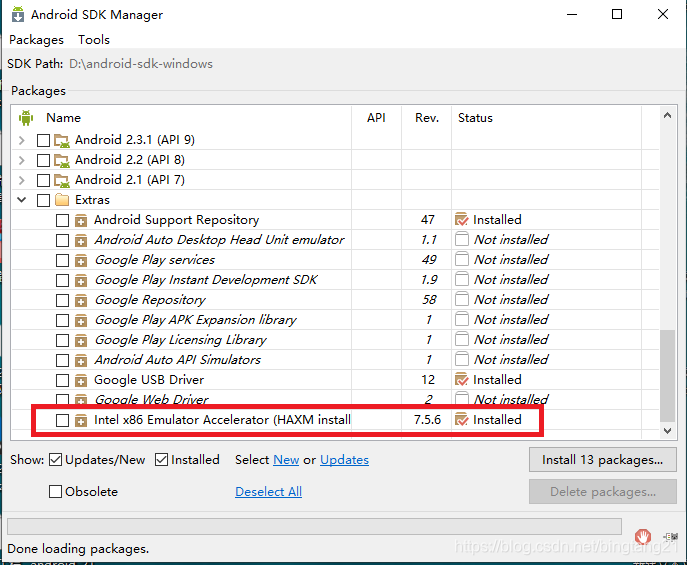Expand the Android 2.2 (API 8) node
Viewport: 687px width, 565px height.
coord(21,160)
